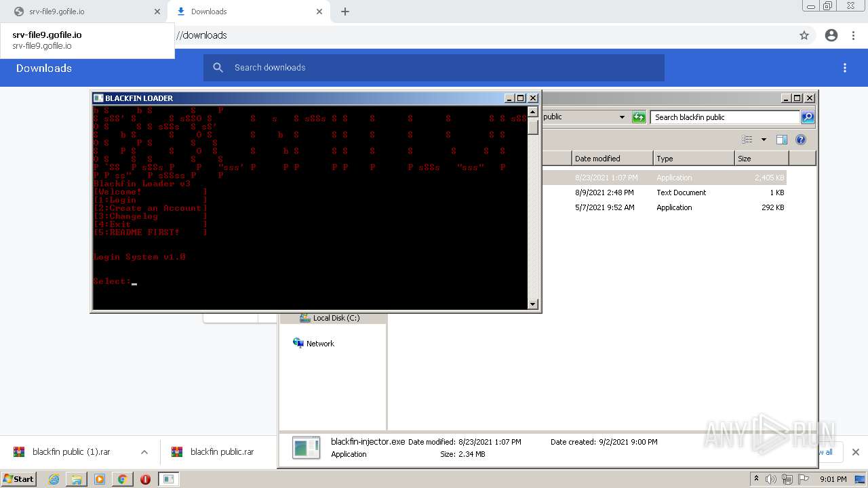The image size is (868, 488).
Task: Launch Internet Explorer from taskbar
Action: [x=54, y=479]
